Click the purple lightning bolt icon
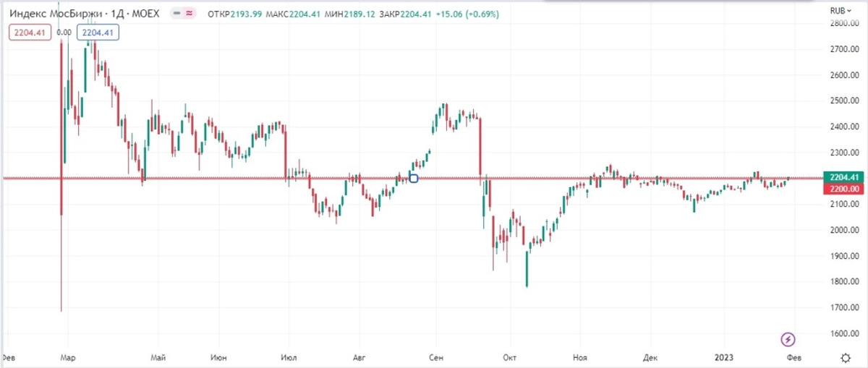The height and width of the screenshot is (368, 868). tap(788, 338)
